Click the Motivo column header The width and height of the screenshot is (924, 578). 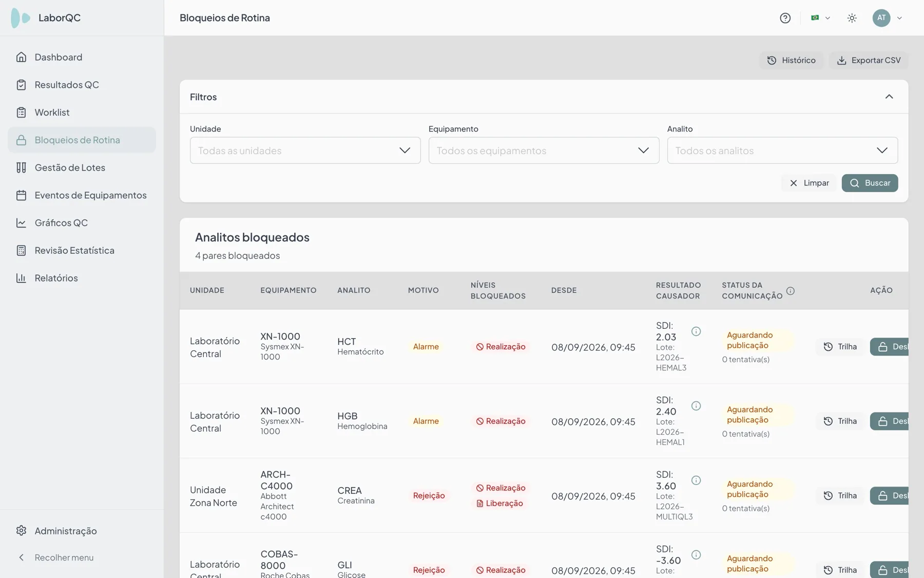[423, 291]
